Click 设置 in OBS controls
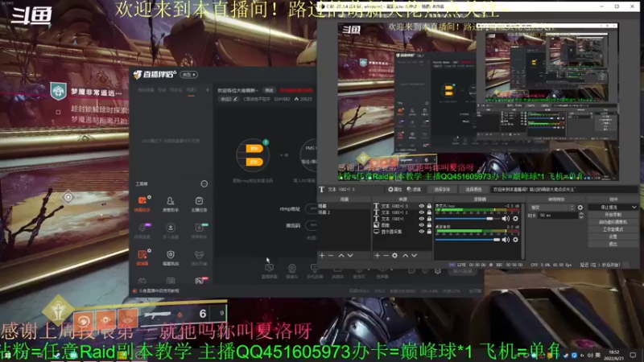Screen dimensions: 644x362 coord(613,237)
